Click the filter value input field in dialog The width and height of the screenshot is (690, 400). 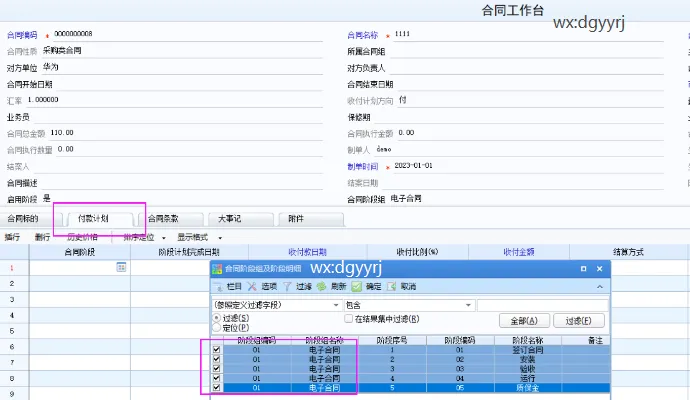click(x=543, y=305)
